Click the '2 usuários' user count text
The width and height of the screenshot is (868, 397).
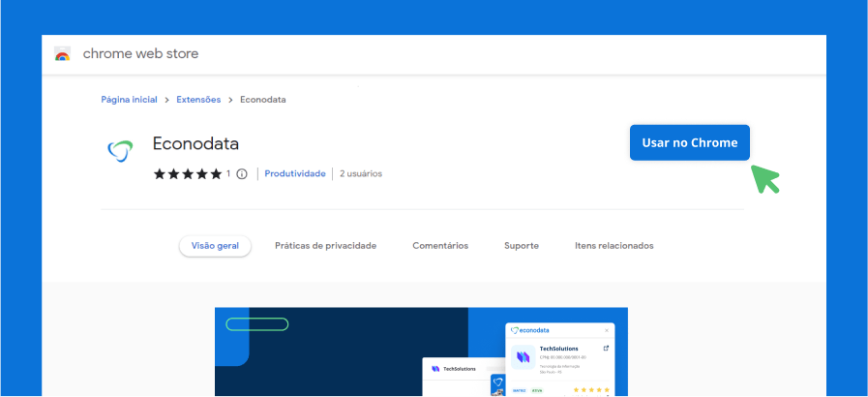pos(361,174)
